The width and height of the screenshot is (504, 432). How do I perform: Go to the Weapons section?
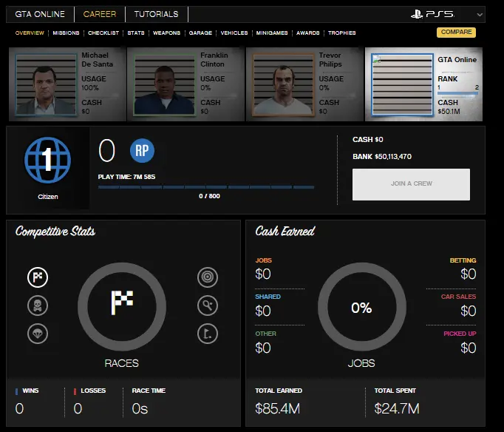coord(166,33)
